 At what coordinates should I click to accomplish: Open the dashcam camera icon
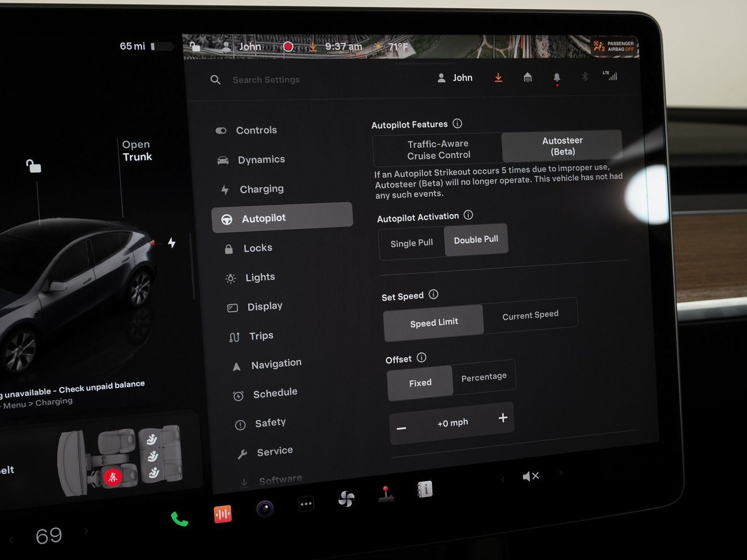[265, 509]
